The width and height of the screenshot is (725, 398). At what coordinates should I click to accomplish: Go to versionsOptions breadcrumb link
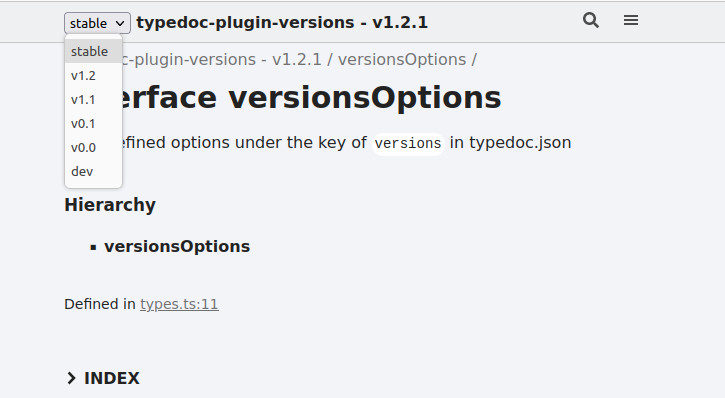[402, 60]
